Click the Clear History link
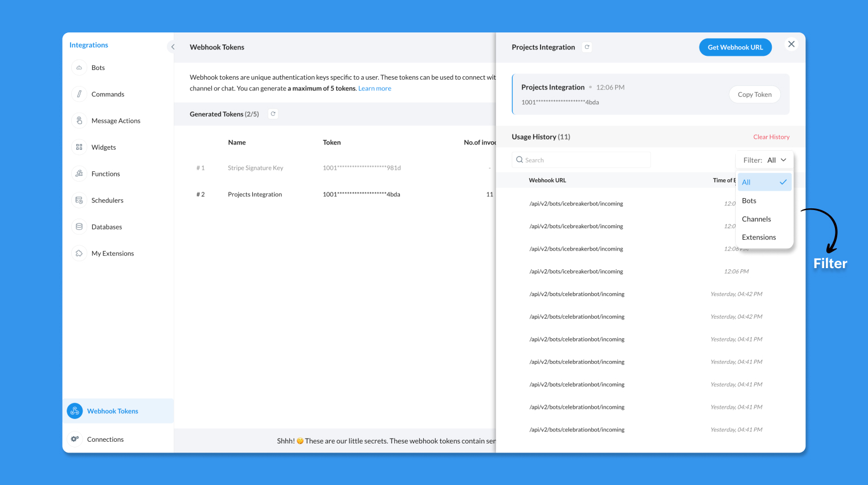Screen dimensions: 868x485 click(x=771, y=137)
